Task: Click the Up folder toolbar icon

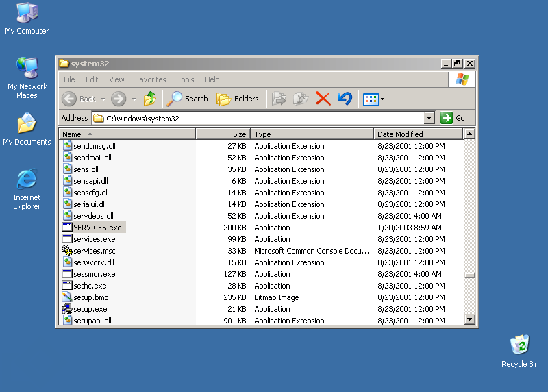Action: point(150,99)
